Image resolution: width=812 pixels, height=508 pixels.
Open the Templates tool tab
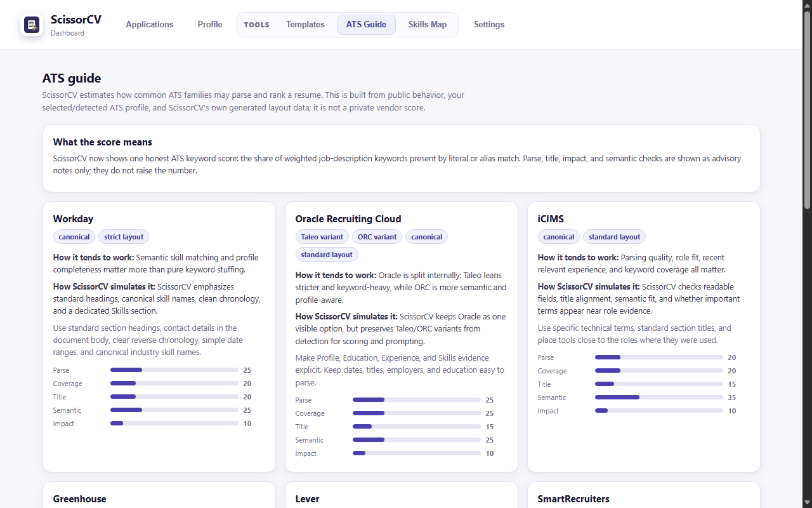click(305, 25)
